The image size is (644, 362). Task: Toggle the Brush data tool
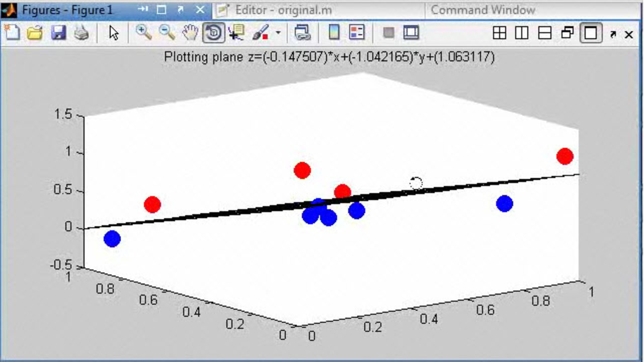260,33
